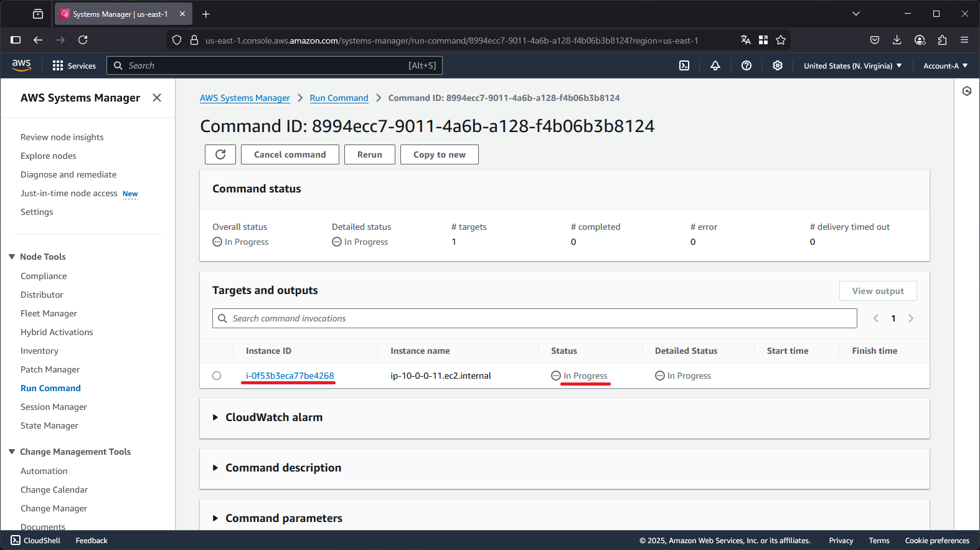Open the instance ID i-0f53b3eca77be4268 link
Screen dimensions: 980x550
pyautogui.click(x=290, y=376)
